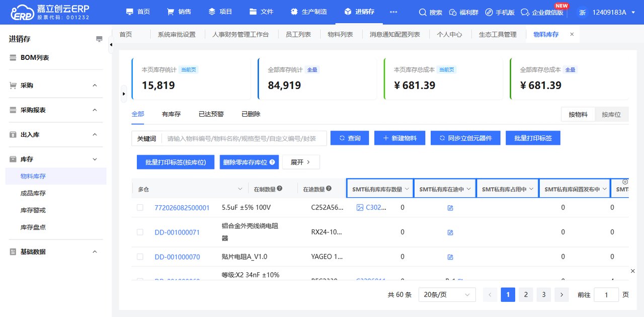Switch to the 个人中心 page tab

point(449,34)
